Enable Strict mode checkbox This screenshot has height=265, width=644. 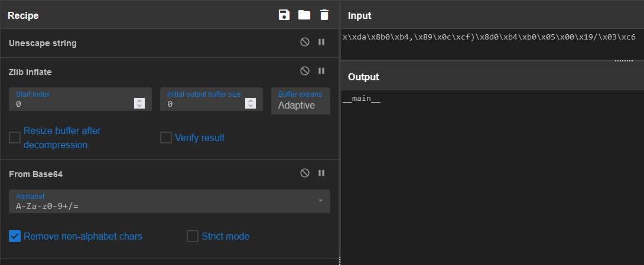[x=193, y=236]
